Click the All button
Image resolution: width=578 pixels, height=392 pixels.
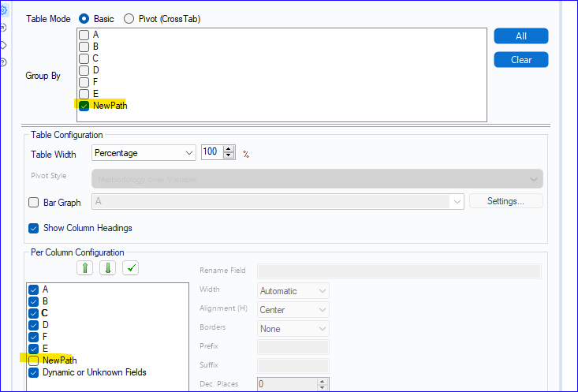(x=521, y=36)
